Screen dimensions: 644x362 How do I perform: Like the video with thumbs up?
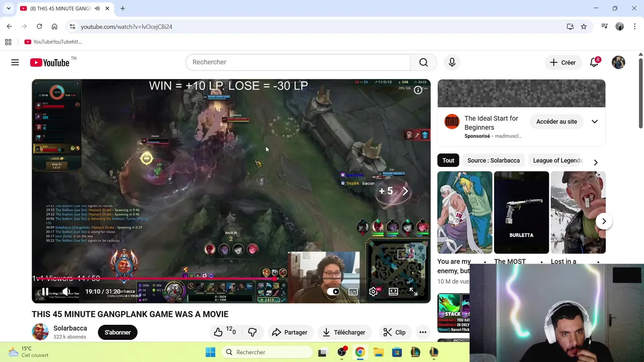tap(218, 332)
